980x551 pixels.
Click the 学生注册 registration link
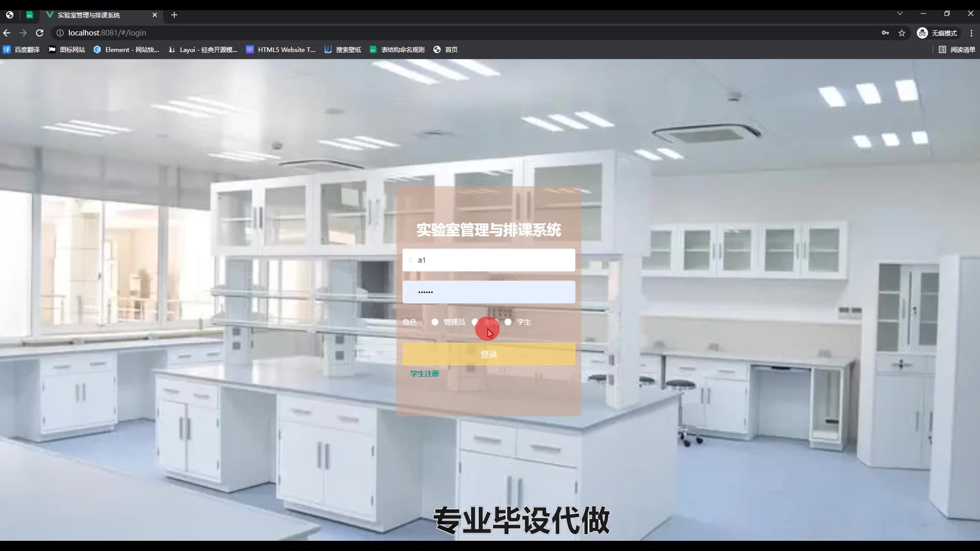point(424,373)
